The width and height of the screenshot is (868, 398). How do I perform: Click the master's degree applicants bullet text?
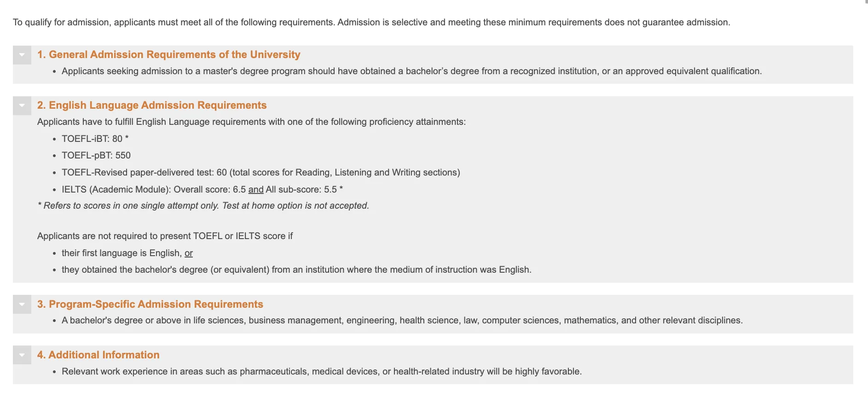point(411,71)
